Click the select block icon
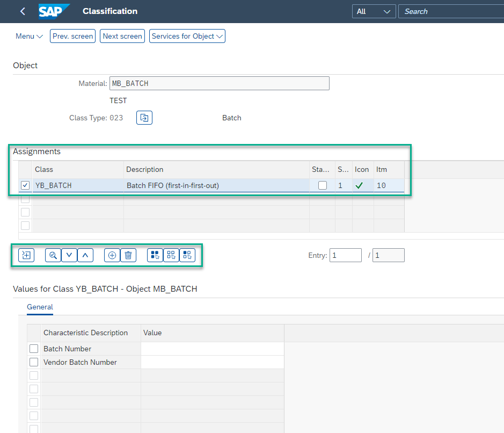The width and height of the screenshot is (504, 433). 187,255
